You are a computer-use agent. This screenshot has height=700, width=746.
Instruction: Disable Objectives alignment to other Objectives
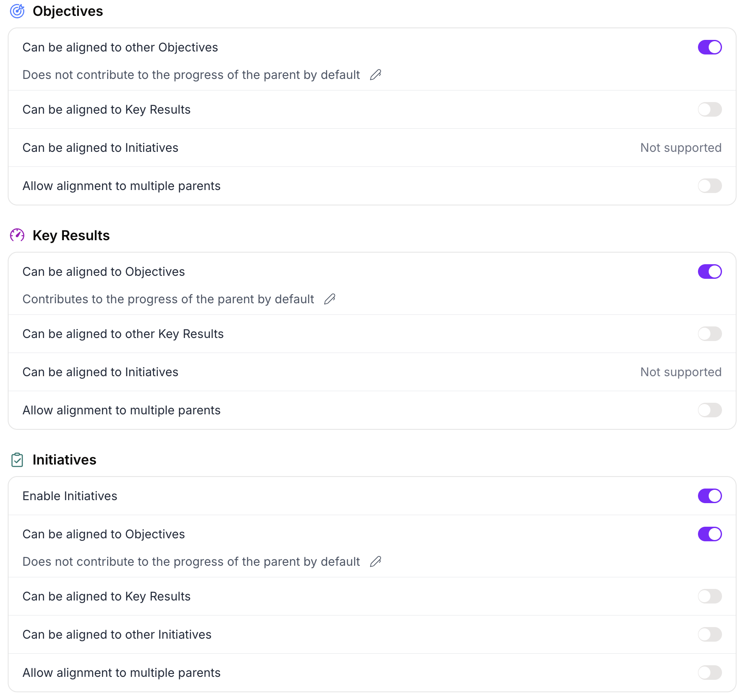point(710,47)
